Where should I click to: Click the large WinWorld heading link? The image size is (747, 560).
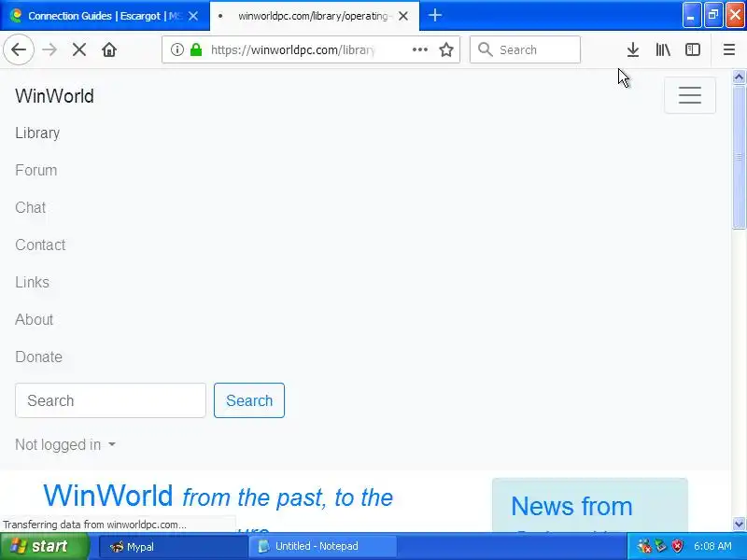coord(108,496)
